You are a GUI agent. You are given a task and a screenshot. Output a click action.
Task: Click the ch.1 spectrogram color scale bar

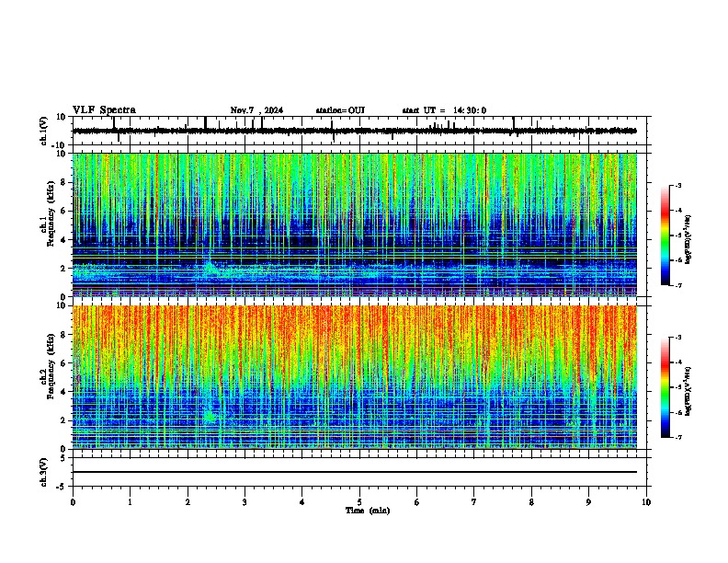point(665,236)
